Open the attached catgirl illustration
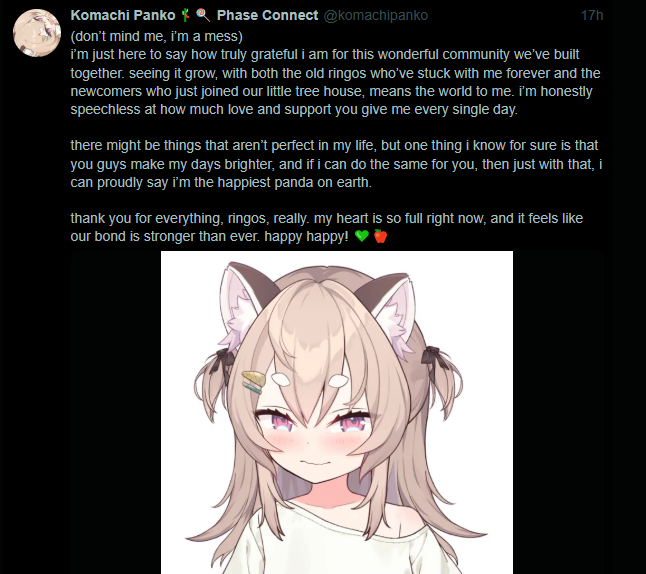 [x=337, y=412]
